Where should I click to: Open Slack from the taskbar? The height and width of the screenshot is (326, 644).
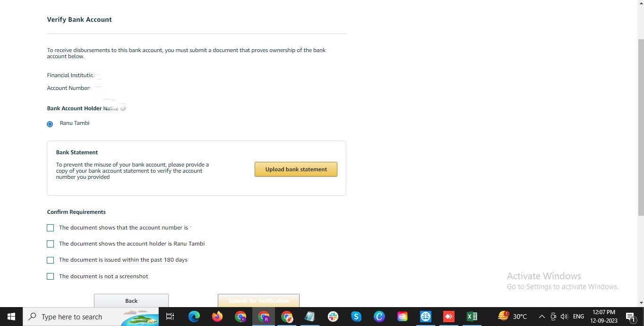point(333,317)
